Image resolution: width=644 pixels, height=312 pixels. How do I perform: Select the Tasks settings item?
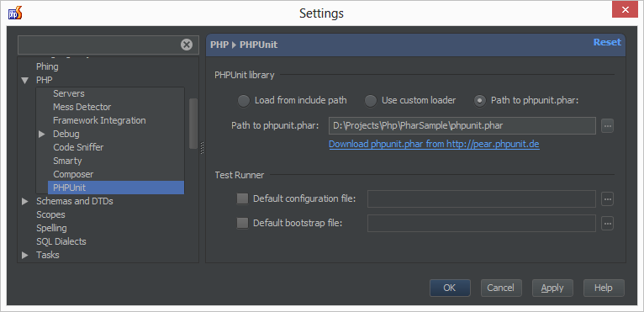coord(48,255)
